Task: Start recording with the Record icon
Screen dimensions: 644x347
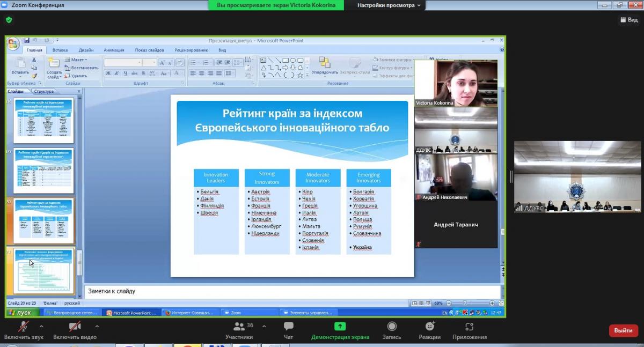Action: click(392, 327)
